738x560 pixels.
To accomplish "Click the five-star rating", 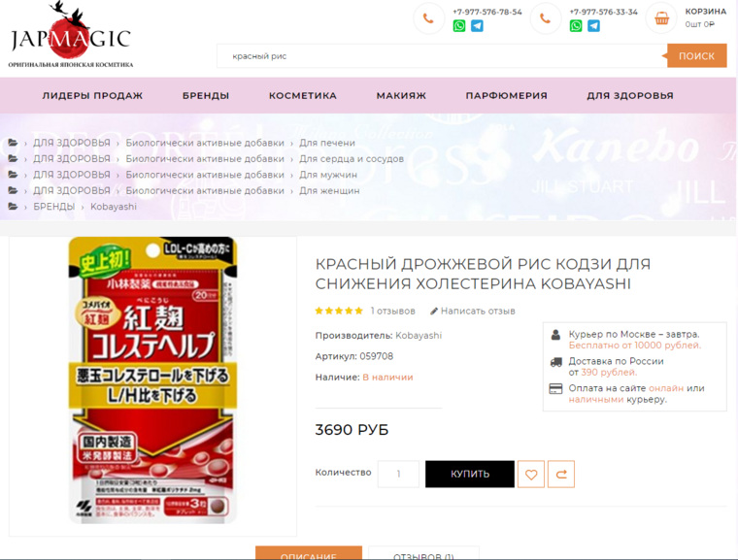I will coord(339,311).
